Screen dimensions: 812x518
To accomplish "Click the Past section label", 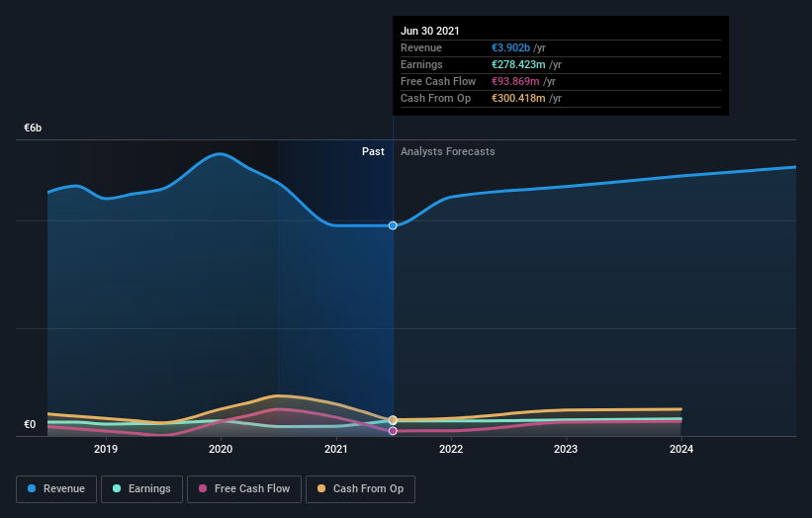I will click(373, 151).
